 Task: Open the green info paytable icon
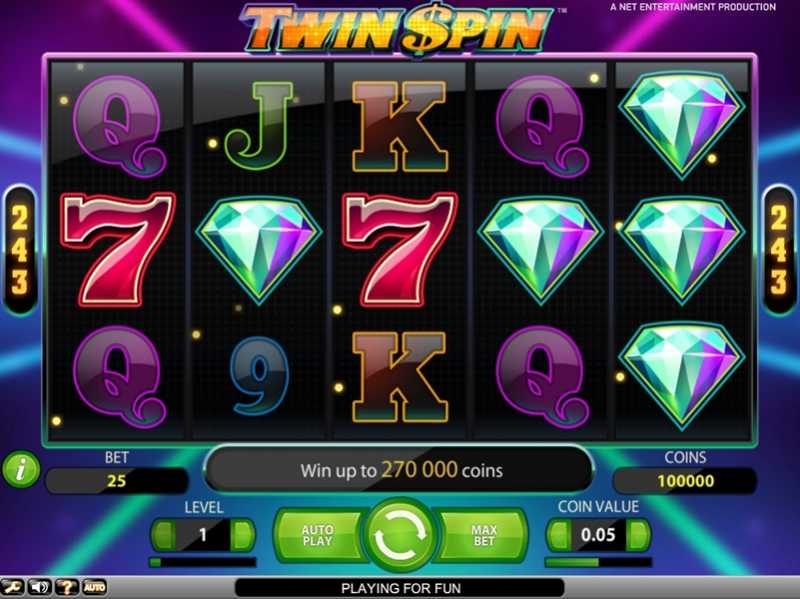tap(21, 469)
